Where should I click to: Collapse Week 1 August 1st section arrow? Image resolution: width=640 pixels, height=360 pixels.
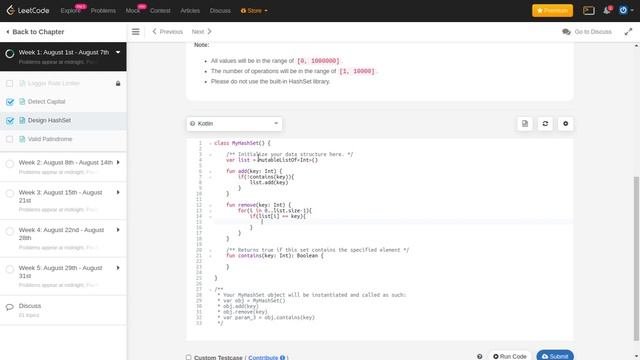[118, 52]
